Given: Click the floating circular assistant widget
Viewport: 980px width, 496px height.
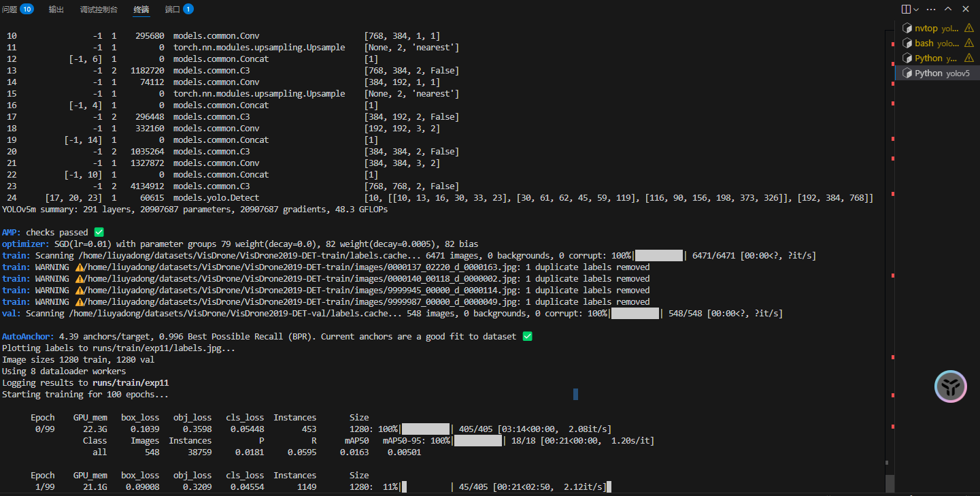Looking at the screenshot, I should [x=950, y=386].
